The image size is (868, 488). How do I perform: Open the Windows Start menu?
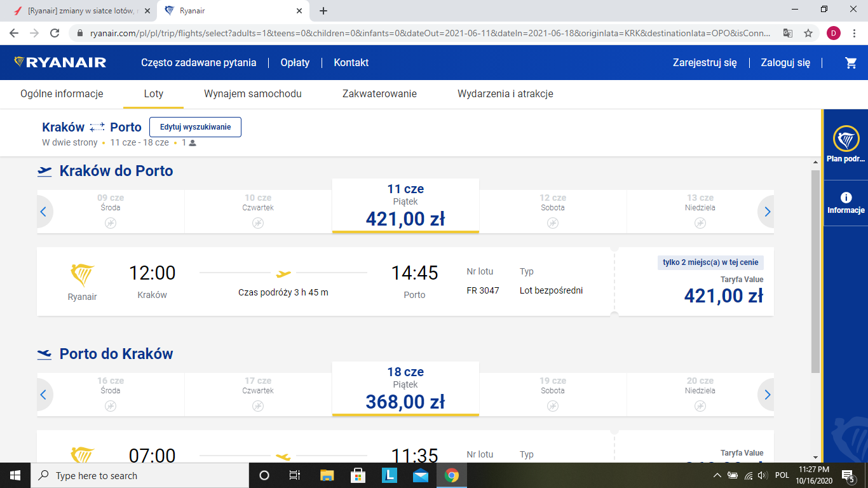click(x=15, y=475)
